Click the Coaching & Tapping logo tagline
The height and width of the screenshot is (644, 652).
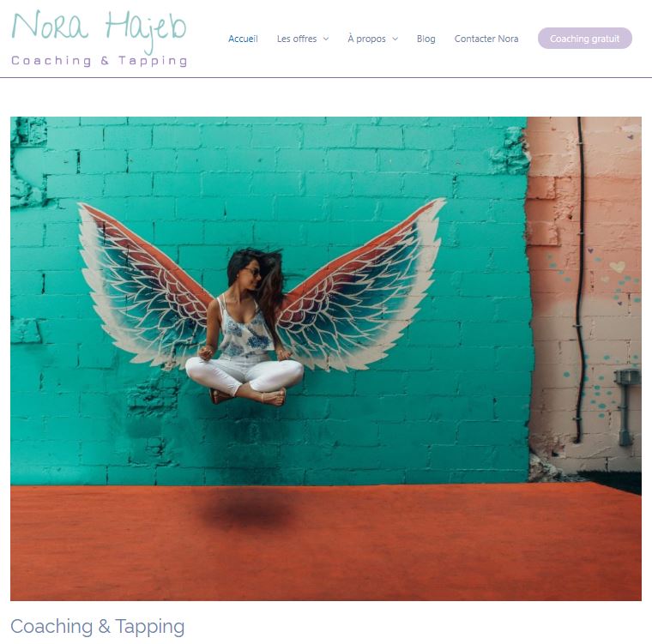(x=99, y=61)
